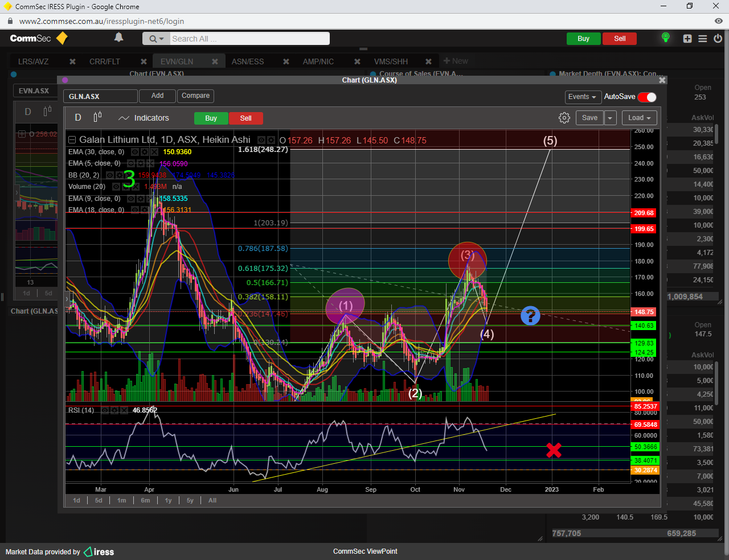Viewport: 729px width, 560px height.
Task: Open the candlestick chart style selector
Action: coord(97,117)
